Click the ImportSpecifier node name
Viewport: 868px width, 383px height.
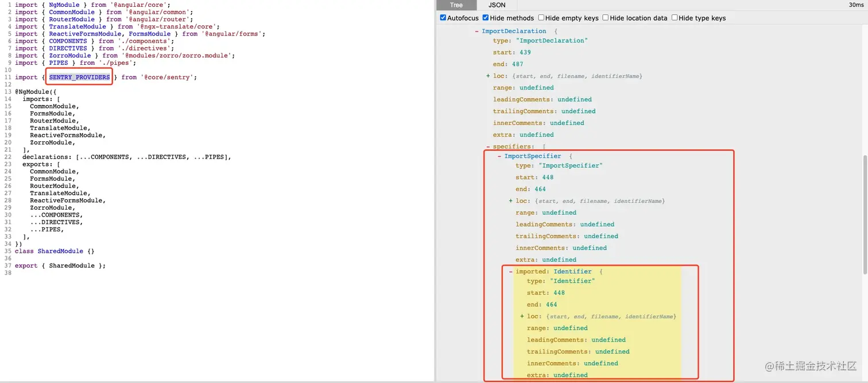[533, 156]
